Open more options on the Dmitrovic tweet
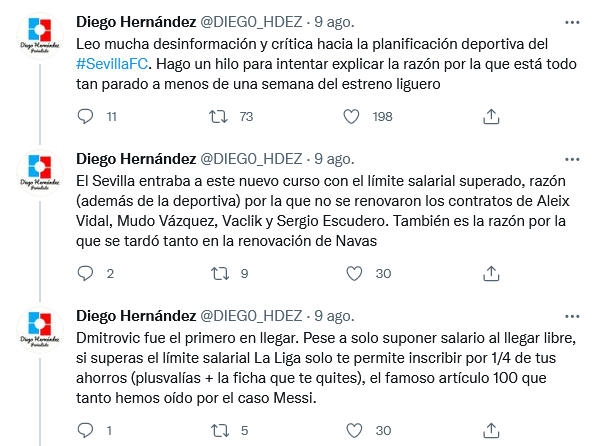 pyautogui.click(x=572, y=316)
